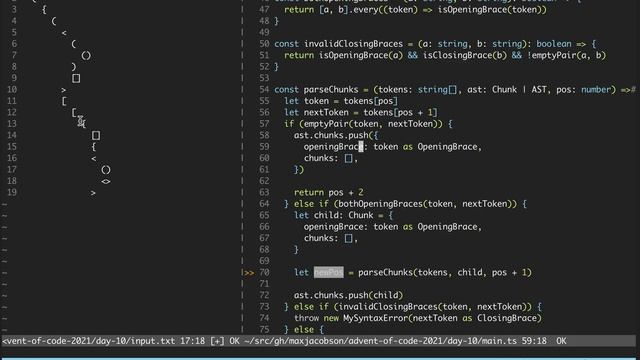
Task: Click 'ast.chunks.push({' on line 58
Action: tap(336, 136)
